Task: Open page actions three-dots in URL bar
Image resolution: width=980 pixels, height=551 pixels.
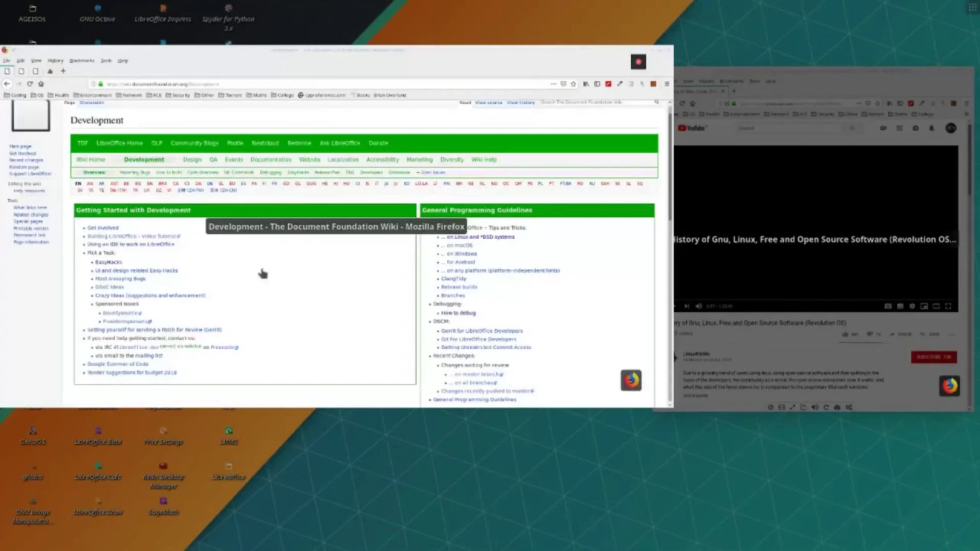Action: (553, 83)
